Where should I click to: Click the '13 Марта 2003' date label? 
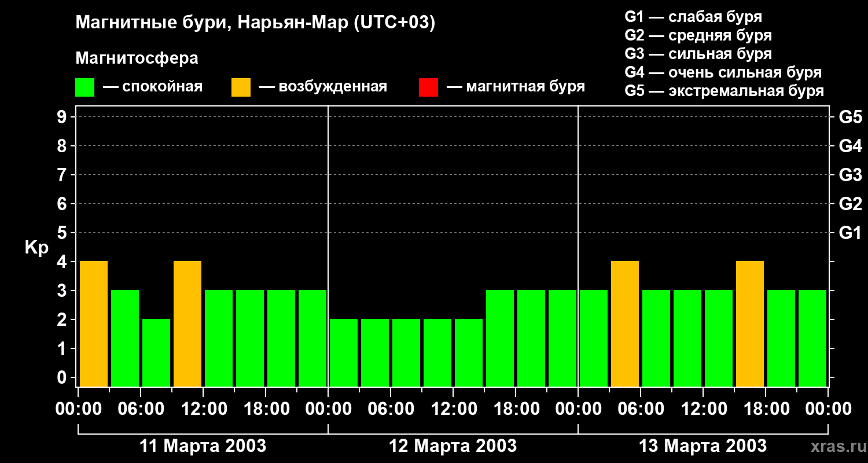pos(703,446)
